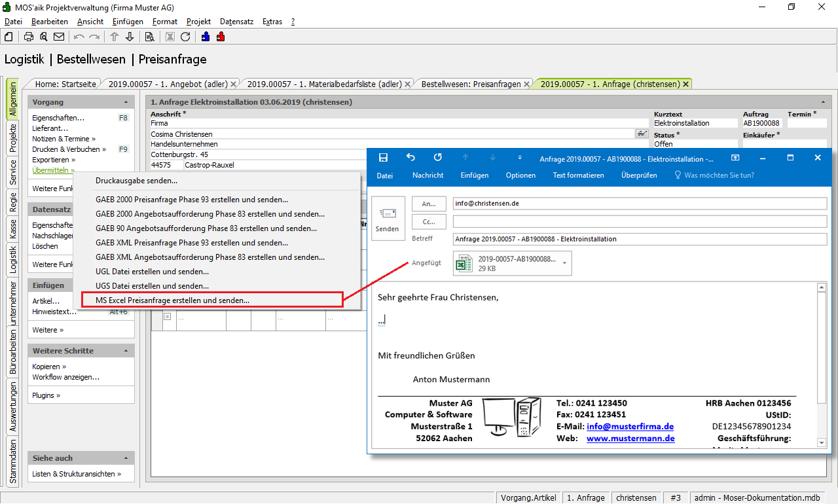Click the refresh icon in the main toolbar

[x=185, y=37]
